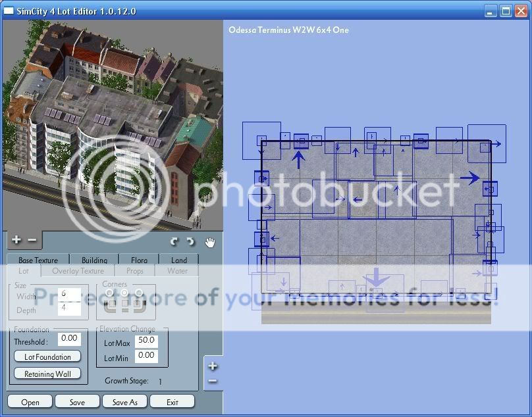Zoom out of the lot plan view

213,381
